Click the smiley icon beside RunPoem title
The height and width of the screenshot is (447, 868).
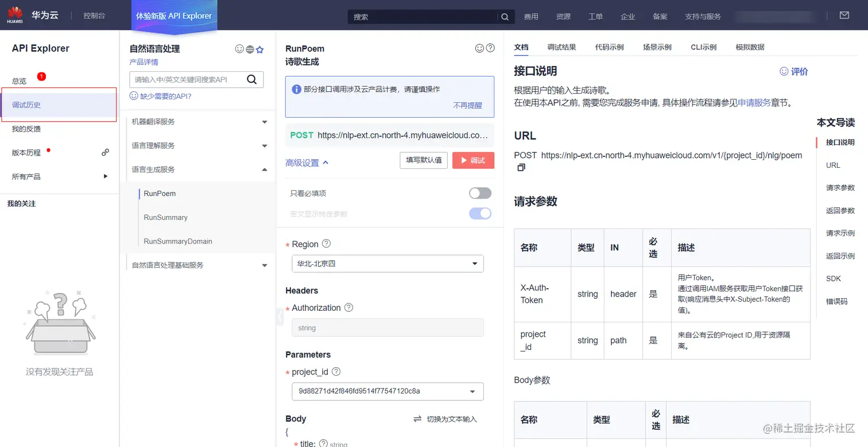479,48
